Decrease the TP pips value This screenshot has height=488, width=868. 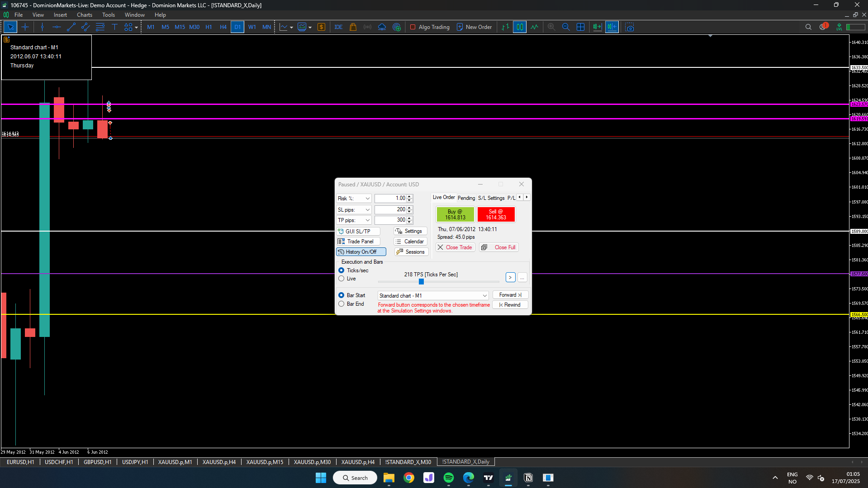point(409,222)
